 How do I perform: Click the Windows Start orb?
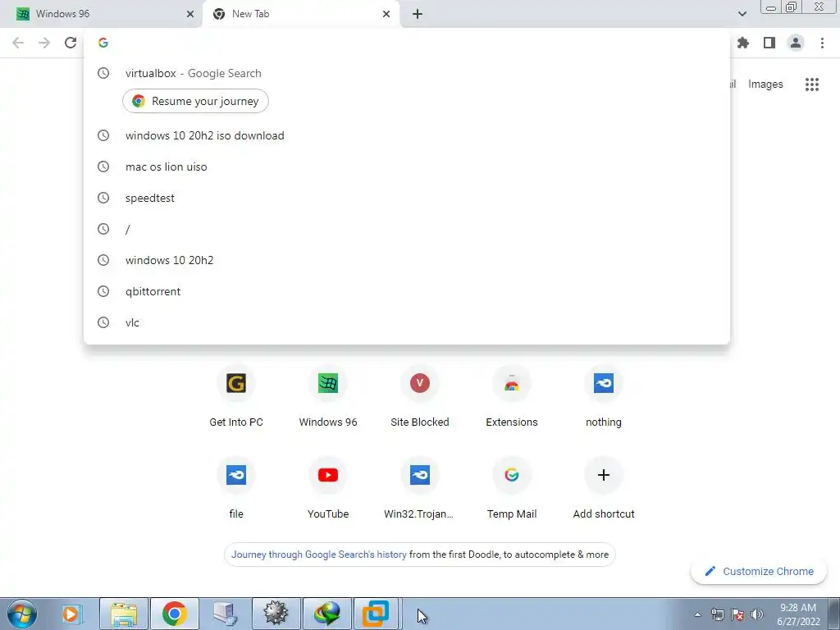(22, 614)
